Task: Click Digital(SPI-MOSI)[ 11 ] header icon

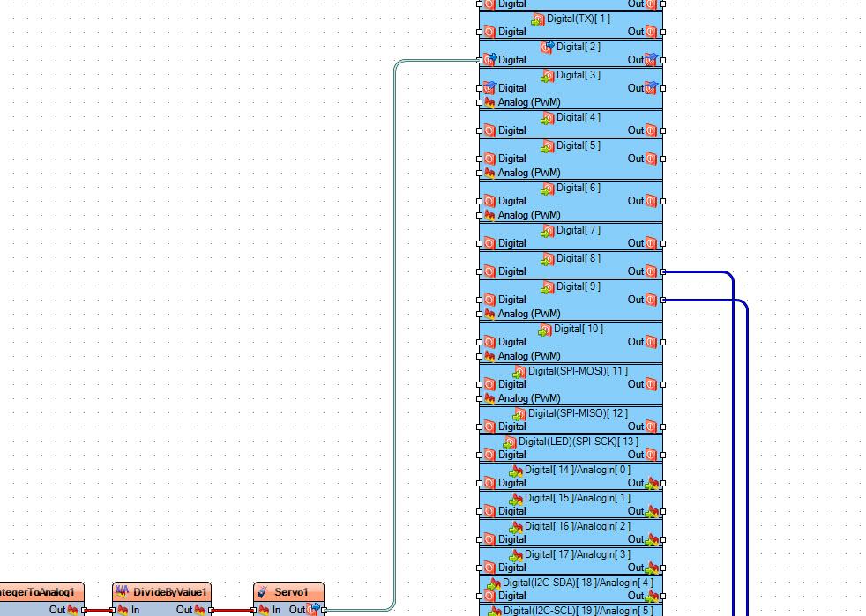Action: (x=519, y=372)
